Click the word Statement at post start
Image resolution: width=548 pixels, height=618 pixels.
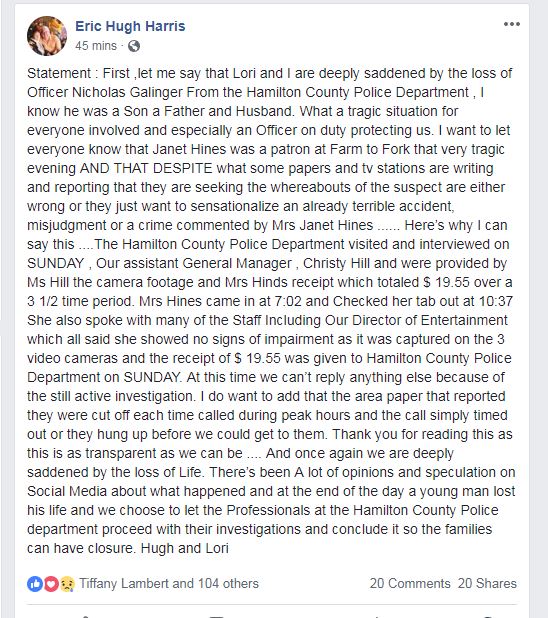pyautogui.click(x=59, y=73)
